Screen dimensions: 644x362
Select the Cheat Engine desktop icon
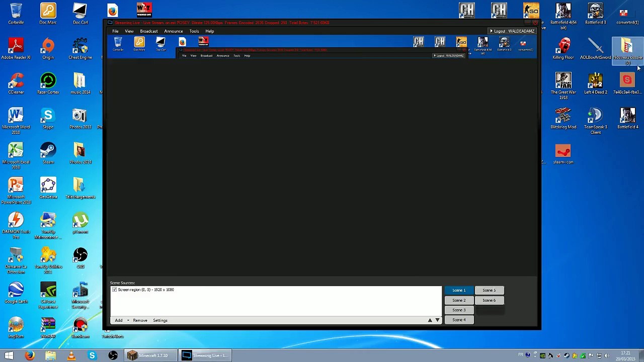pos(80,48)
